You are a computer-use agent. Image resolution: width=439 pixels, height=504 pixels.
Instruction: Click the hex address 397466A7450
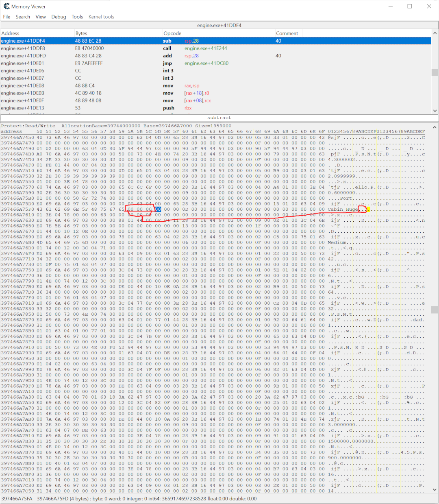17,137
